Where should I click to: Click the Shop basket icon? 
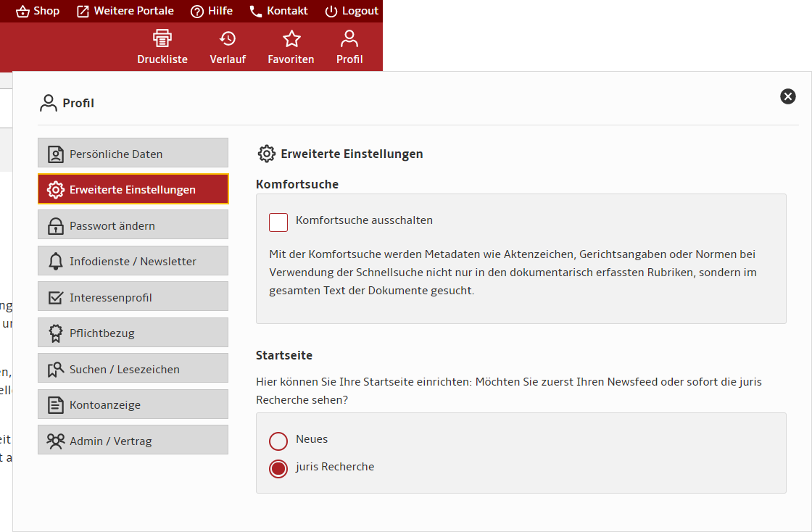click(x=23, y=11)
